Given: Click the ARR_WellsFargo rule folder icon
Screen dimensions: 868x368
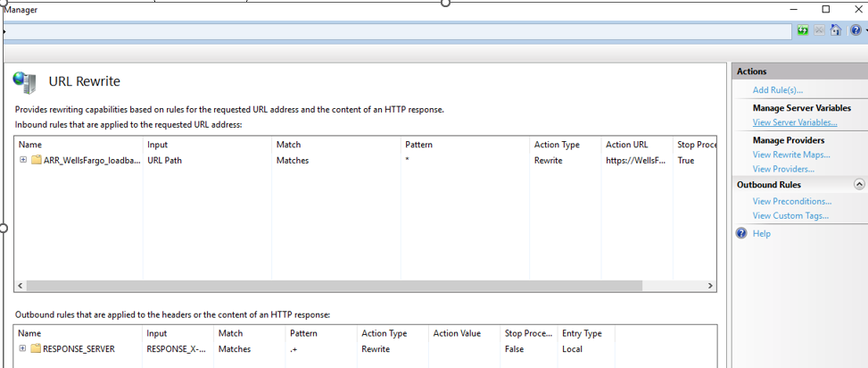Looking at the screenshot, I should 37,160.
